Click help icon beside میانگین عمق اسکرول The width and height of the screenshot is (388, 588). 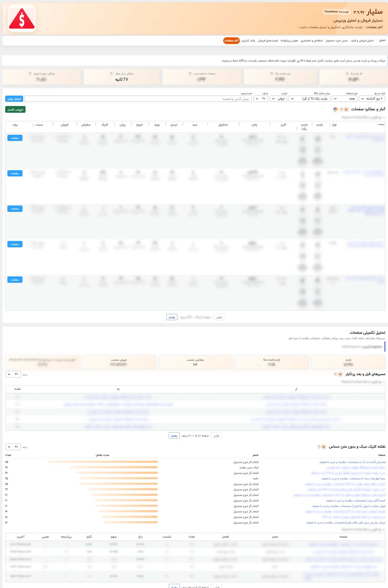click(30, 74)
